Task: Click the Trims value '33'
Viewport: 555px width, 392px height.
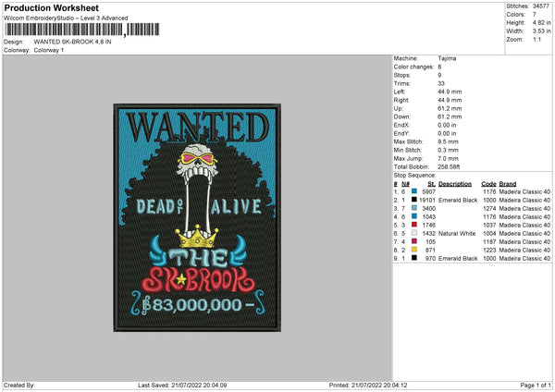Action: click(x=441, y=83)
